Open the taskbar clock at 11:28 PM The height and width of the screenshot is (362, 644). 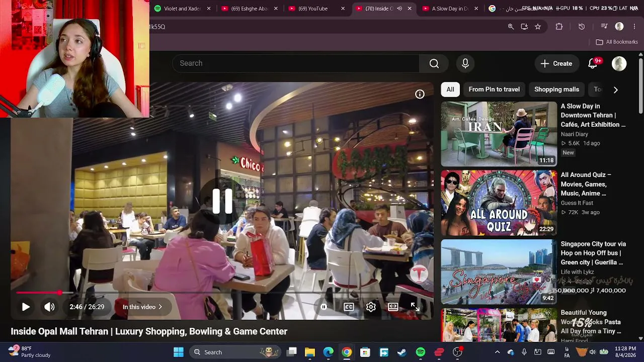pos(625,352)
